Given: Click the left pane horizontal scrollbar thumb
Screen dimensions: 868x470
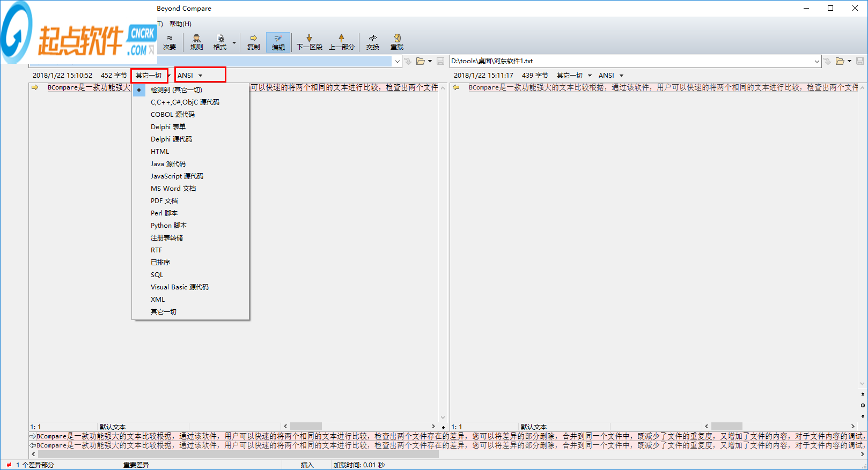Looking at the screenshot, I should click(306, 427).
